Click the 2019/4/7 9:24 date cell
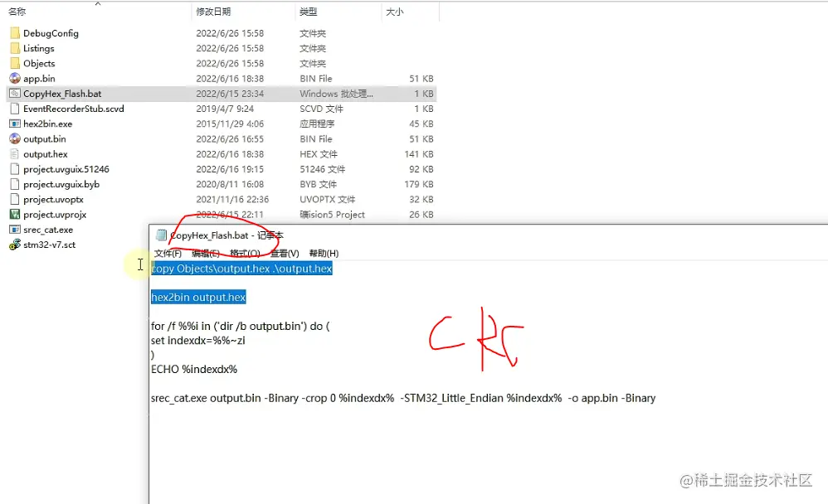 click(x=225, y=109)
